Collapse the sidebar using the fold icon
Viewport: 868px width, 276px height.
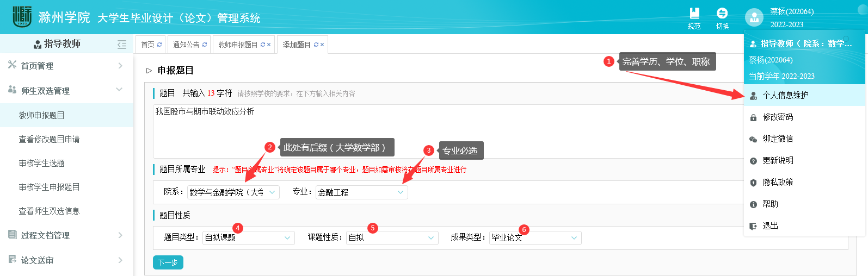click(x=122, y=44)
